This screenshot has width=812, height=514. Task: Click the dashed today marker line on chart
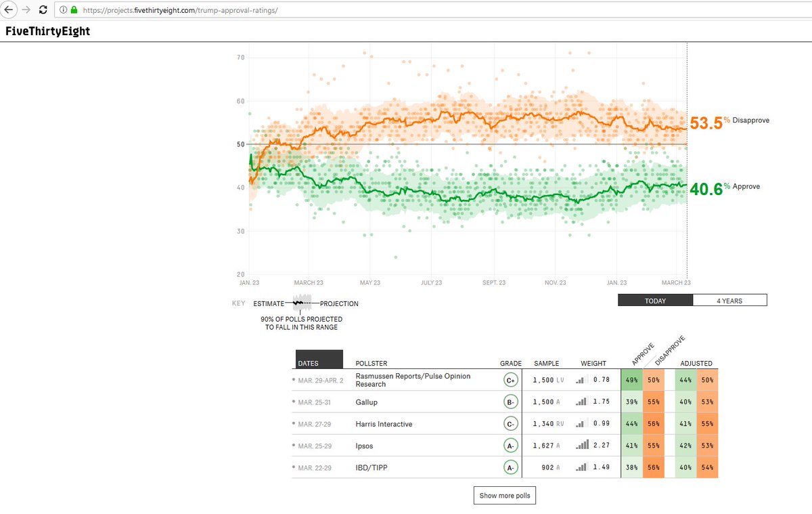687,159
